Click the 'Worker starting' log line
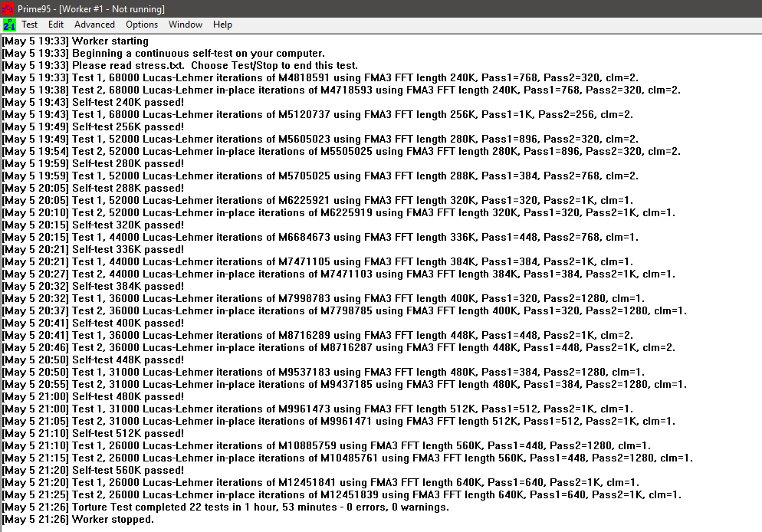 click(x=75, y=41)
